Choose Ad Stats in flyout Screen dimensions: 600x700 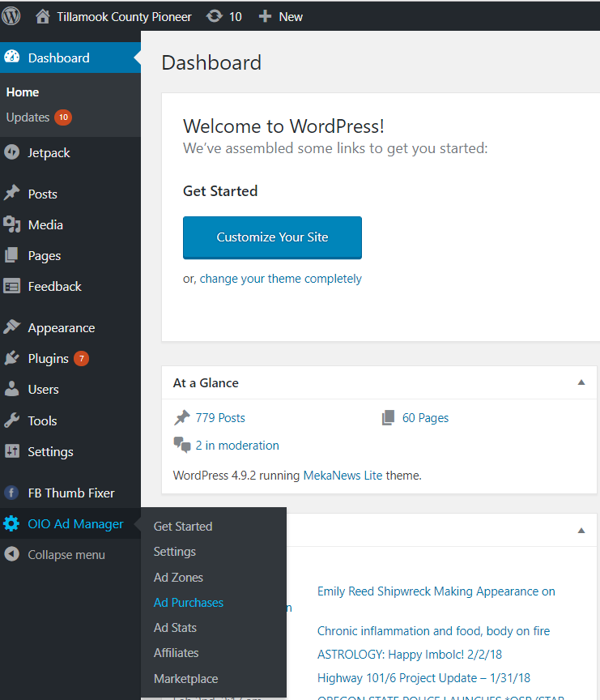point(175,628)
